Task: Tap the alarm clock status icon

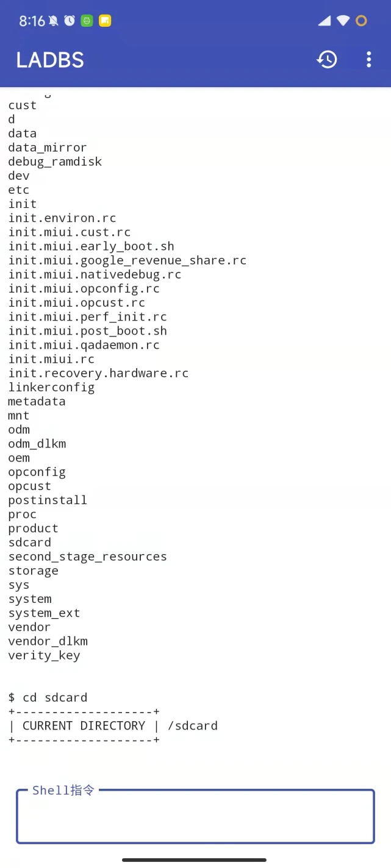Action: [x=70, y=21]
